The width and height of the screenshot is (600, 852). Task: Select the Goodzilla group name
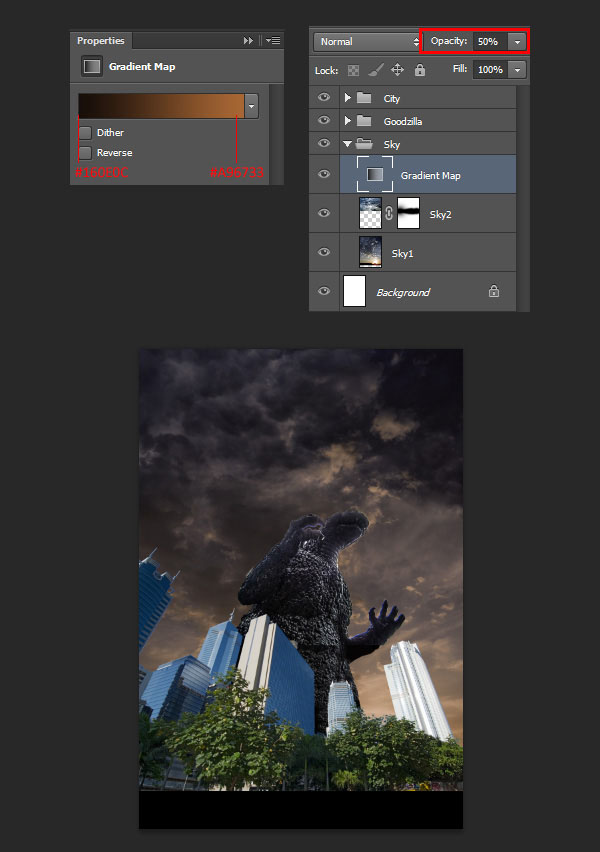pos(403,121)
